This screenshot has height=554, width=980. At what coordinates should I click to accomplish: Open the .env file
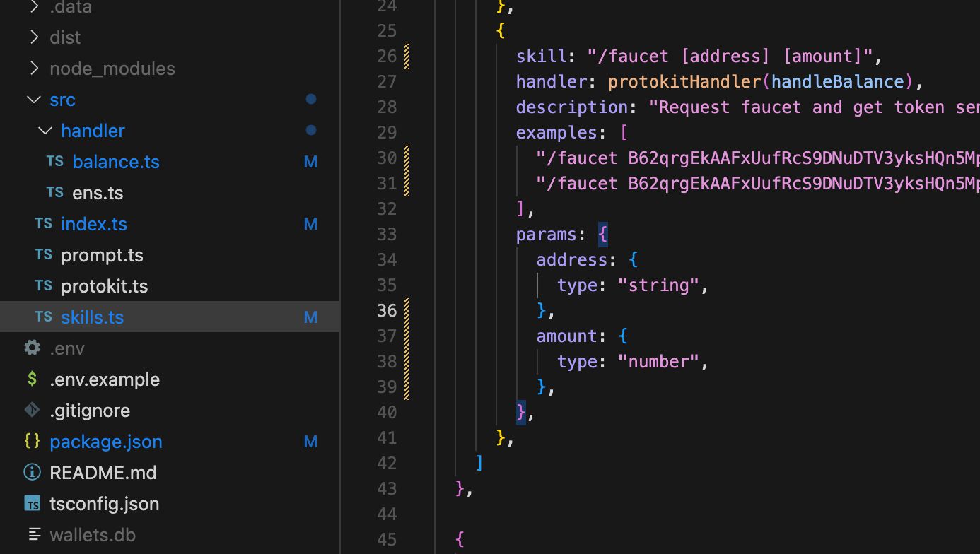coord(67,348)
